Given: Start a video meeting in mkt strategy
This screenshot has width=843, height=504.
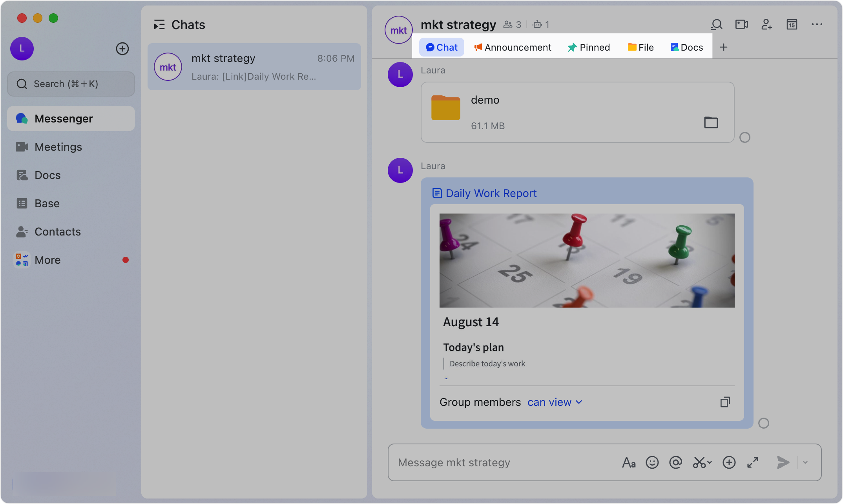Looking at the screenshot, I should click(741, 24).
